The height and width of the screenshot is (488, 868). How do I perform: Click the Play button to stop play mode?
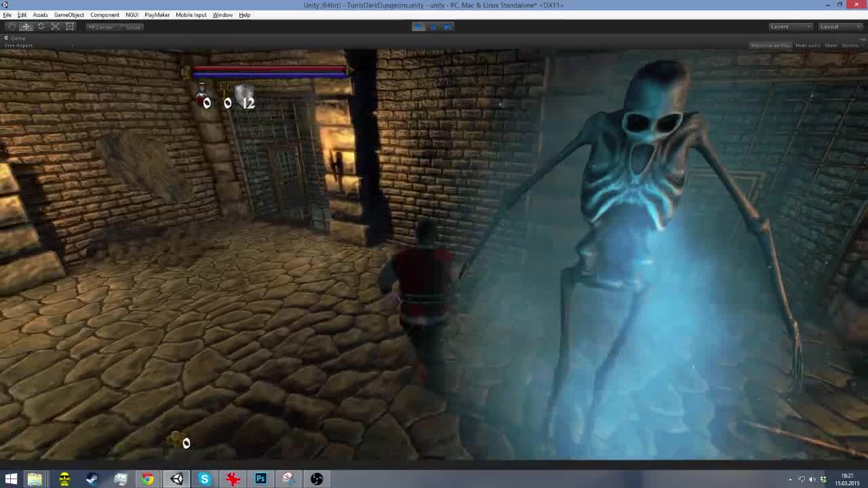click(418, 26)
